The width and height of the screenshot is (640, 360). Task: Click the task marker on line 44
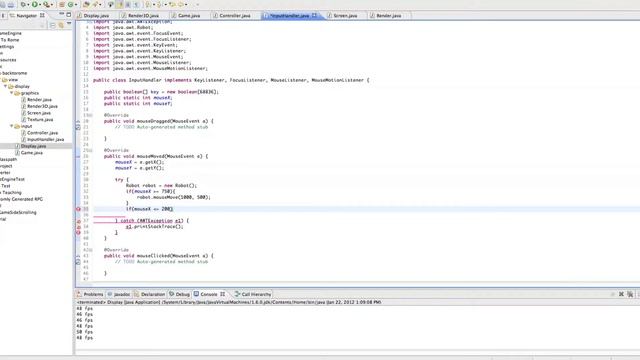(78, 262)
